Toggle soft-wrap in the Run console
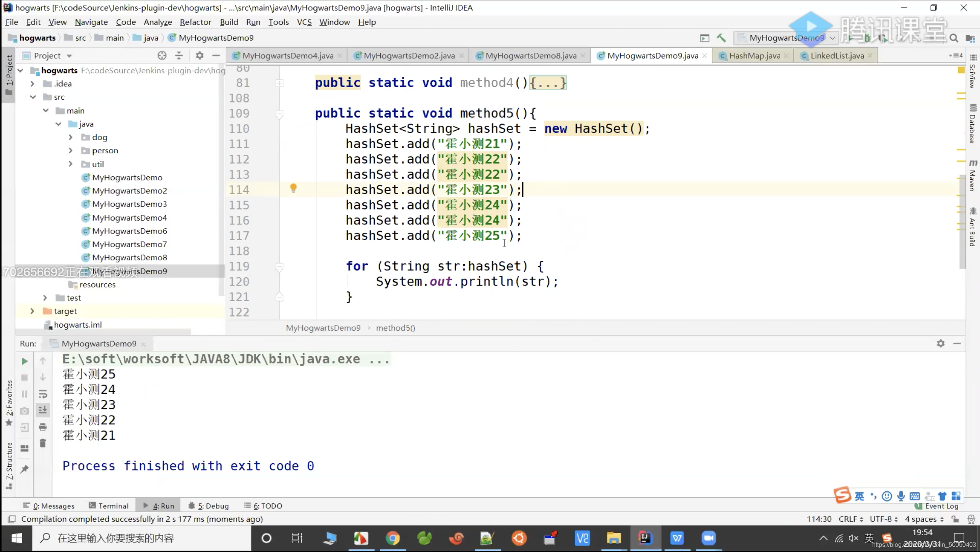The image size is (980, 552). click(43, 394)
